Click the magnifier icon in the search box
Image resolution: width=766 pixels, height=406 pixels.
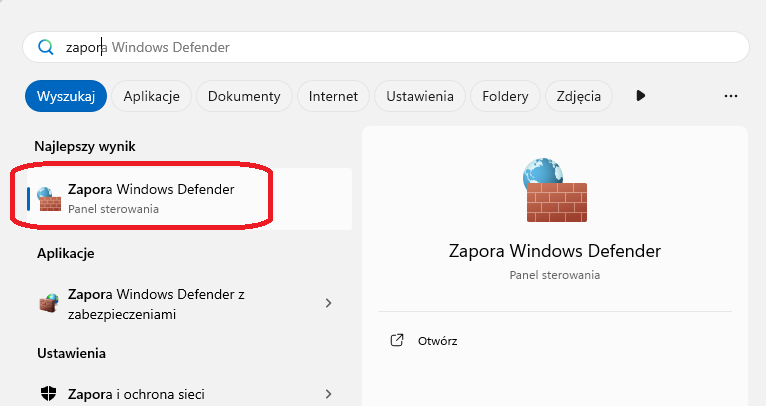45,47
